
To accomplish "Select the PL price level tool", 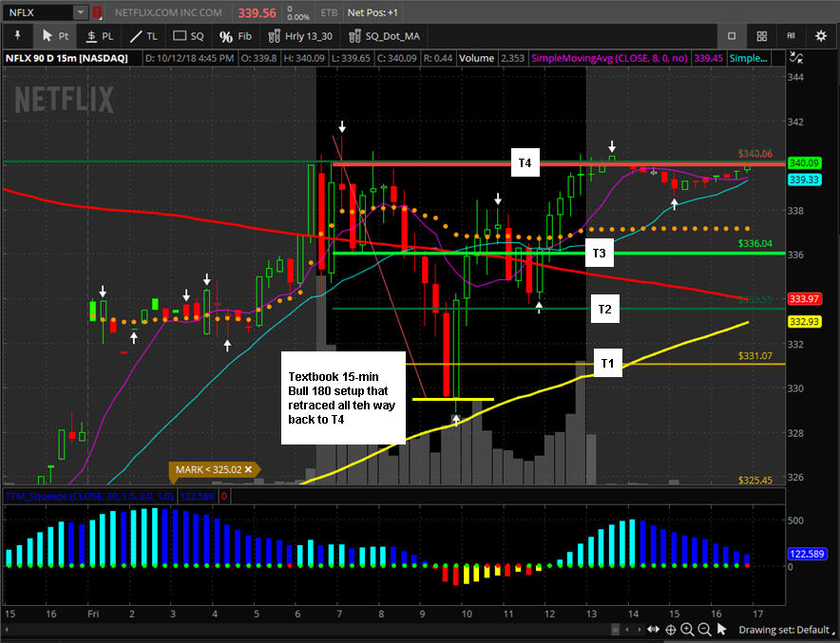I will pos(100,36).
